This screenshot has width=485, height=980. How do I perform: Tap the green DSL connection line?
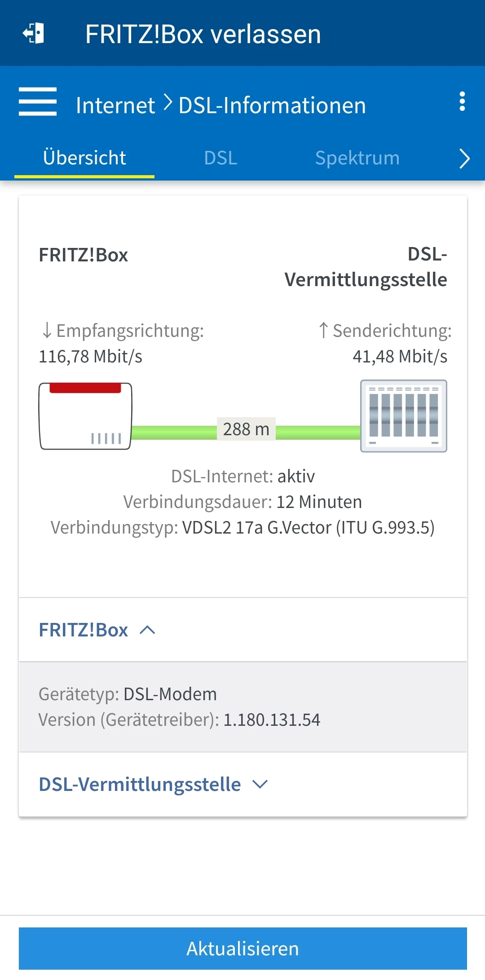[x=318, y=433]
